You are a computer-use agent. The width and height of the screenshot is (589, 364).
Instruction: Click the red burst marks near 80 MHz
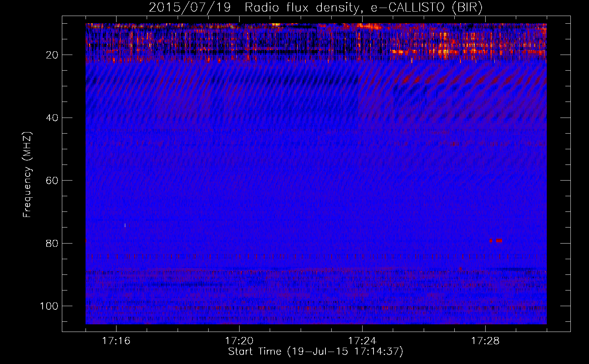point(496,241)
